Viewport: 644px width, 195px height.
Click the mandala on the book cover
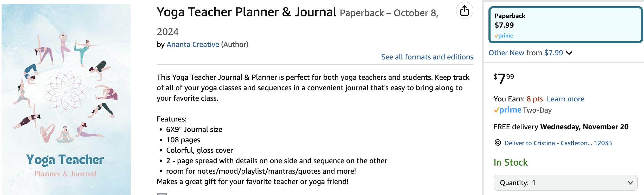pyautogui.click(x=65, y=92)
